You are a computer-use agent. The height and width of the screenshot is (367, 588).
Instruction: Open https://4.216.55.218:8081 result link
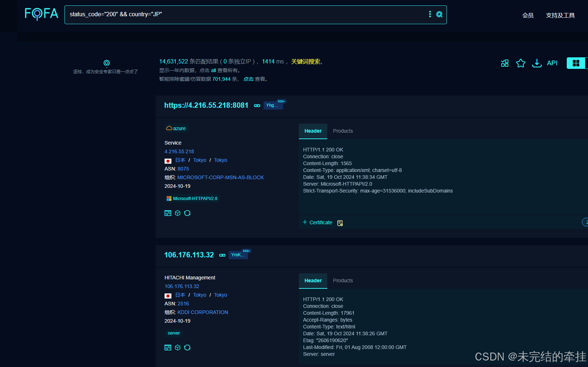click(206, 105)
